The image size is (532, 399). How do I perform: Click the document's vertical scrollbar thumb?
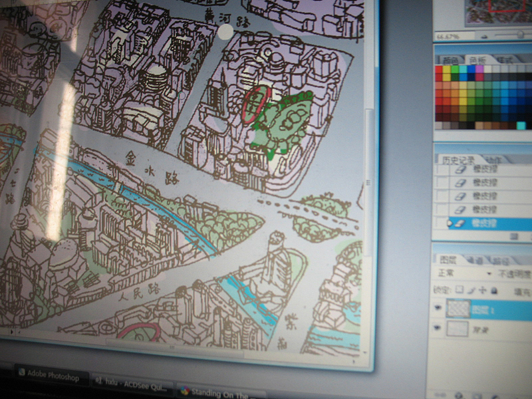(x=369, y=182)
